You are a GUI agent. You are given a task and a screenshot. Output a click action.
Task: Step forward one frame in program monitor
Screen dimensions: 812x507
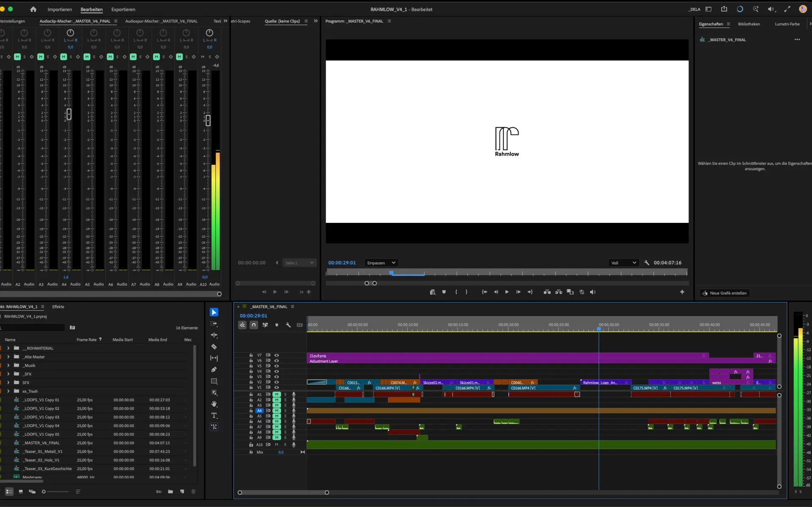pyautogui.click(x=518, y=292)
